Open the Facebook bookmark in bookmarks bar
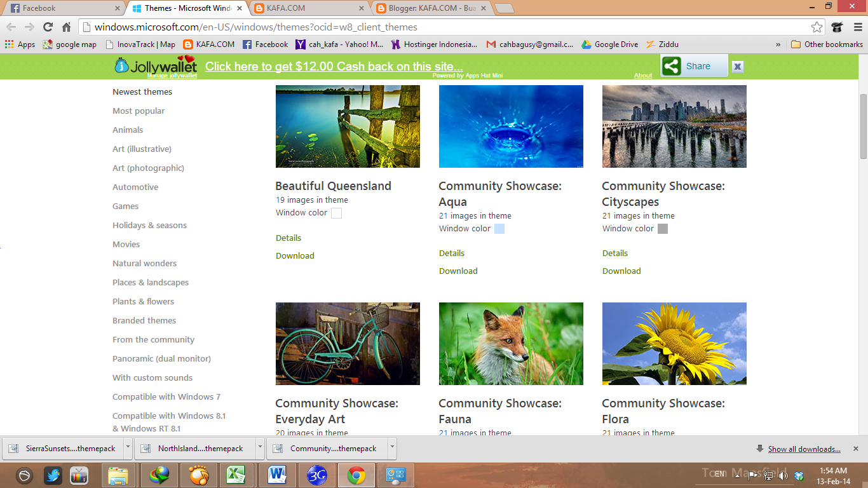This screenshot has height=488, width=868. [x=266, y=44]
